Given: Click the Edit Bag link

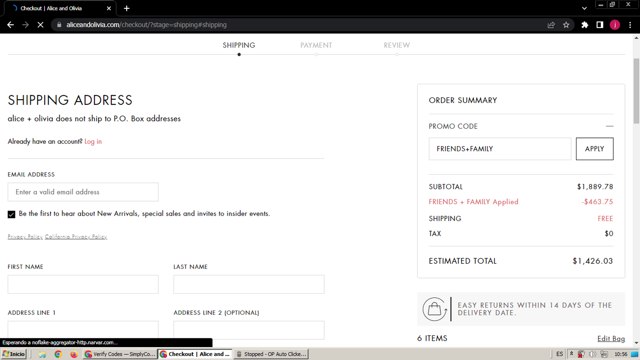Looking at the screenshot, I should coord(611,338).
